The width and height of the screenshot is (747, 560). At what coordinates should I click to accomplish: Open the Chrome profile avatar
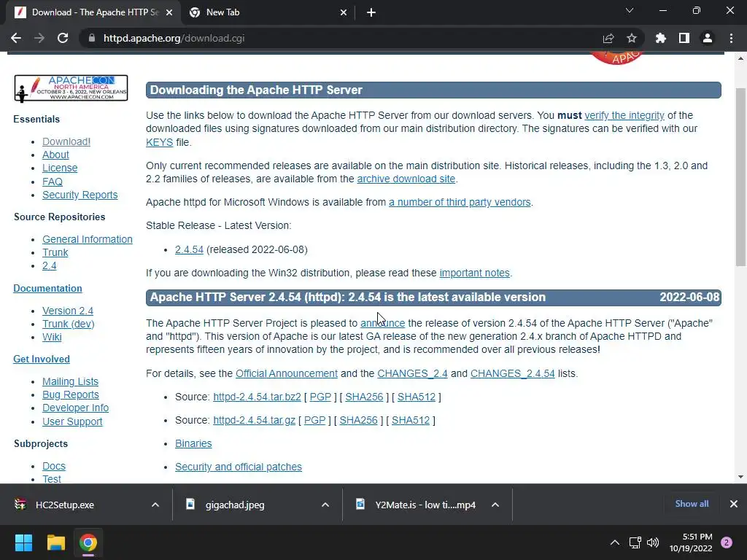click(708, 38)
